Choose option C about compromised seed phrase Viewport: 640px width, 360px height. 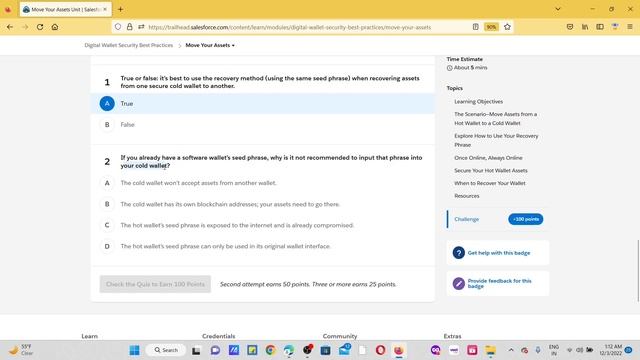[x=263, y=225]
